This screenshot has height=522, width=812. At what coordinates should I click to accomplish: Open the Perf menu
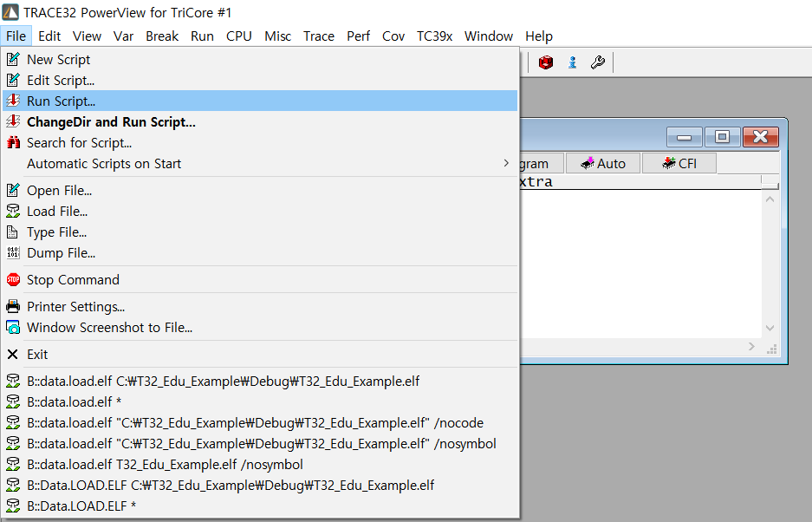coord(359,36)
